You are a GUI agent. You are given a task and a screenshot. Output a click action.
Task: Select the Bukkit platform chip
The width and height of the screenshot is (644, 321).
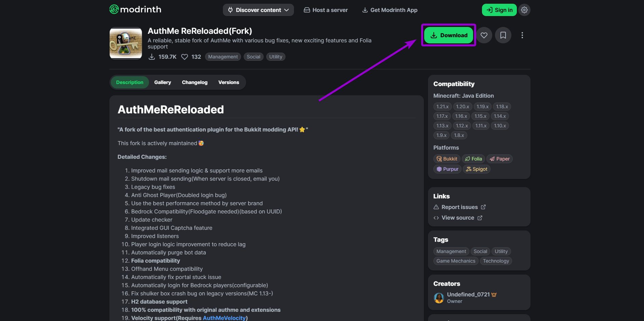[447, 159]
